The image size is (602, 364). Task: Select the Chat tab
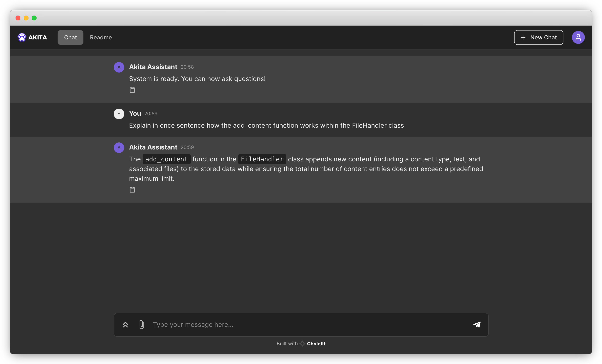pos(70,37)
